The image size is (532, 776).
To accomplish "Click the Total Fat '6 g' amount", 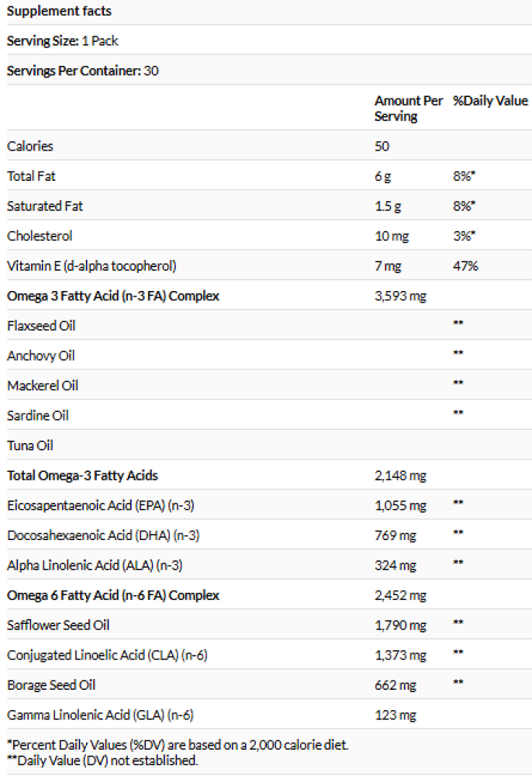I will [x=383, y=176].
